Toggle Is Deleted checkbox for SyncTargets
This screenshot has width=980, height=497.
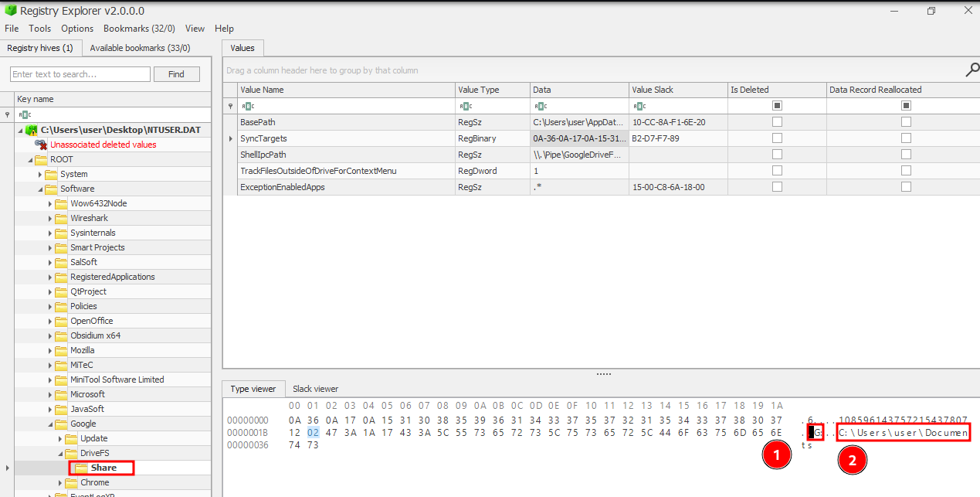click(x=777, y=138)
